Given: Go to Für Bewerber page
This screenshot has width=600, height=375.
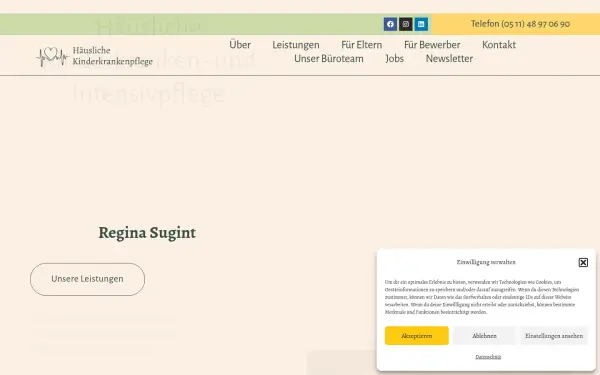Looking at the screenshot, I should (x=432, y=45).
